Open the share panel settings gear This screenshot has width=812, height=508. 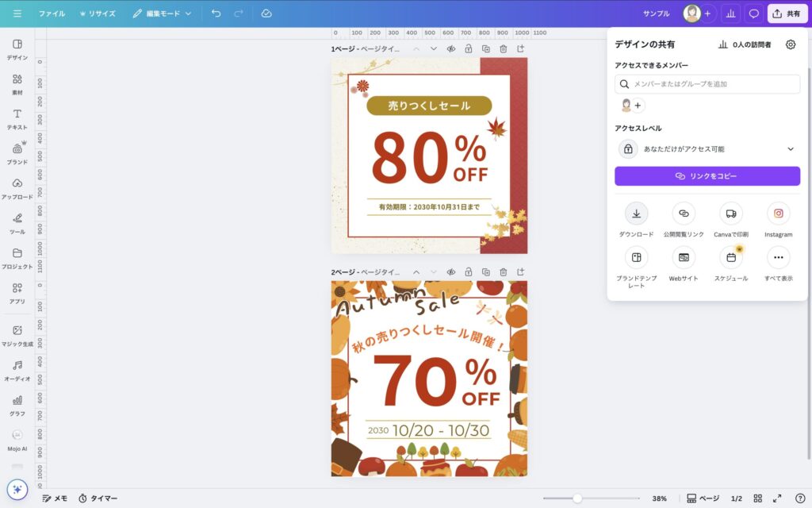point(790,45)
